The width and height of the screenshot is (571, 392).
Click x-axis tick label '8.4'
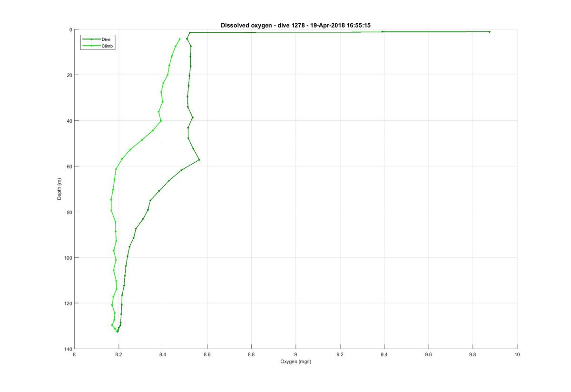tap(163, 354)
